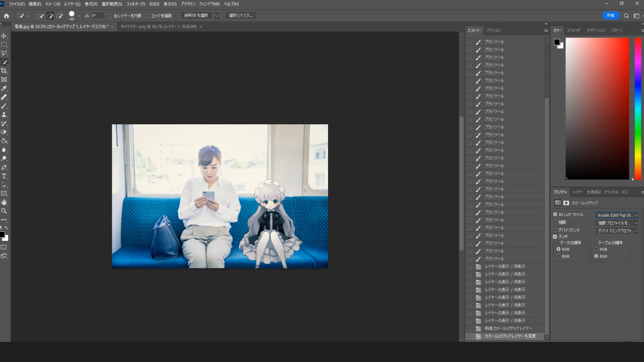Open the デバイスリンクプロファイル dropdown
Image resolution: width=644 pixels, height=362 pixels.
pos(617,231)
